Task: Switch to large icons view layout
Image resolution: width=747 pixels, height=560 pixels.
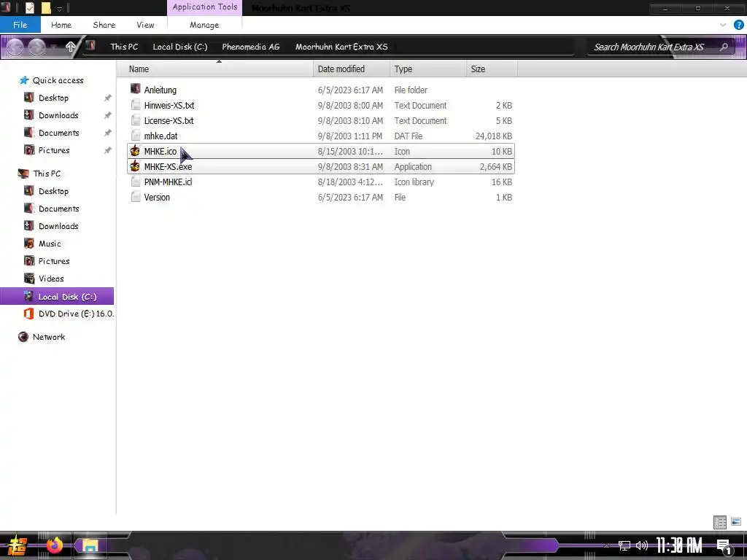Action: 736,522
